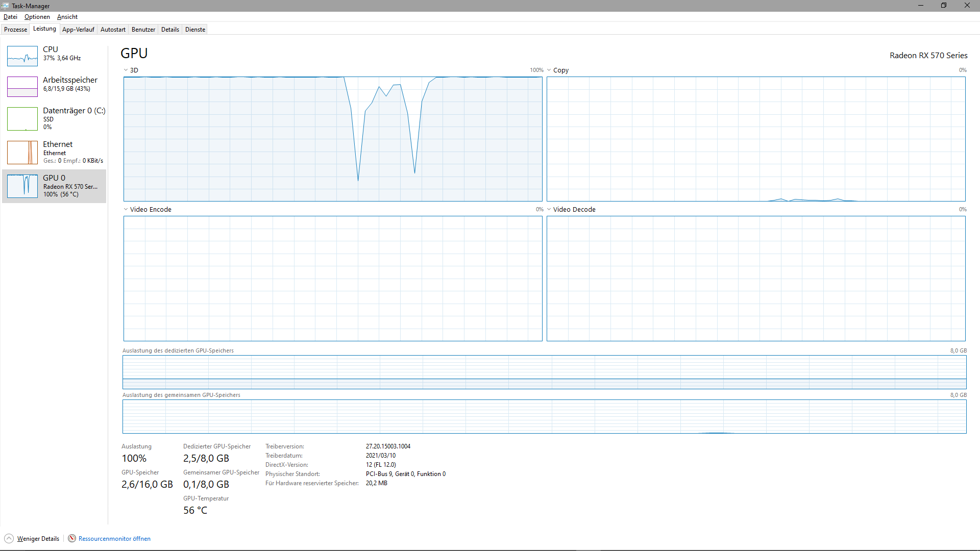
Task: Switch to the Dienste tab
Action: [195, 30]
